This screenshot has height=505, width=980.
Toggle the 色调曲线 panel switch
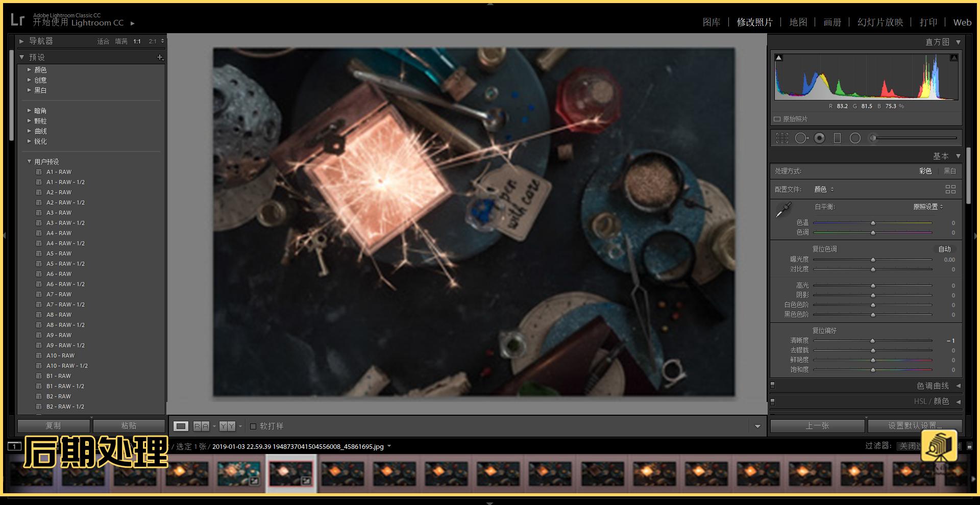point(773,386)
